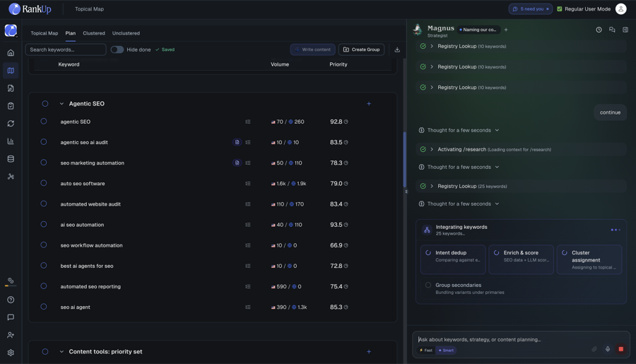Viewport: 636px width, 364px height.
Task: Click the stop generation red button
Action: coord(620,349)
